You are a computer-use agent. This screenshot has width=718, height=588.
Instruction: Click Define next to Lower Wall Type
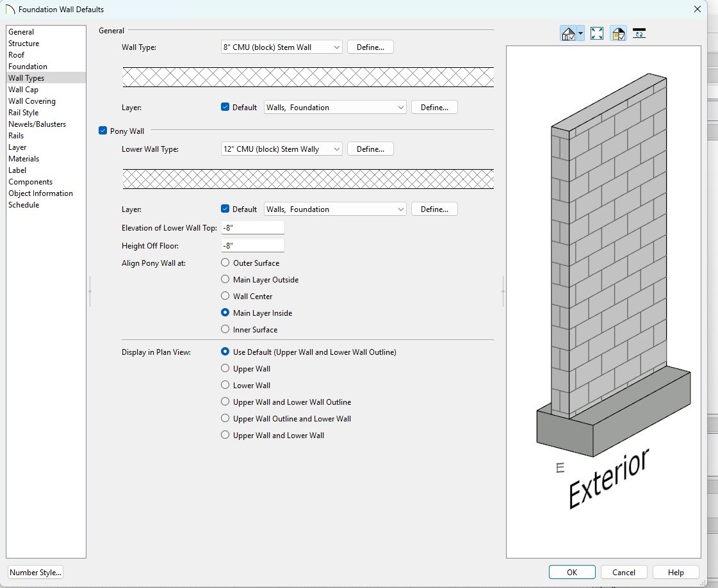pyautogui.click(x=370, y=149)
